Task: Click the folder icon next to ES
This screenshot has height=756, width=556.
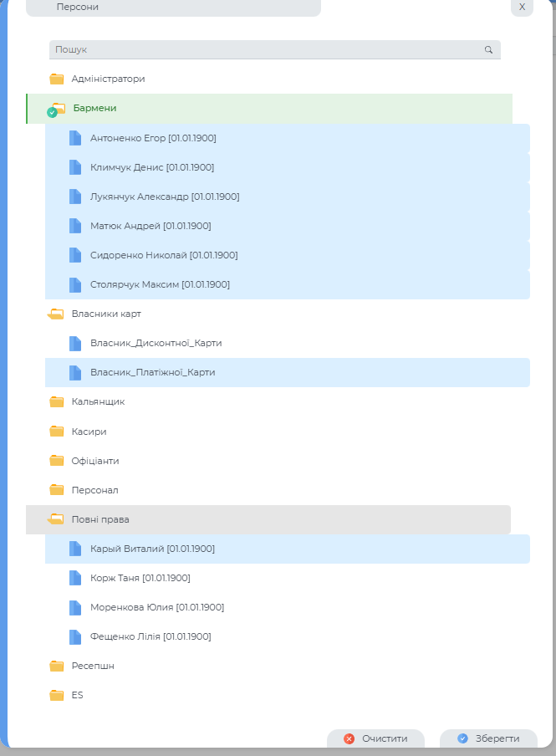Action: [57, 696]
